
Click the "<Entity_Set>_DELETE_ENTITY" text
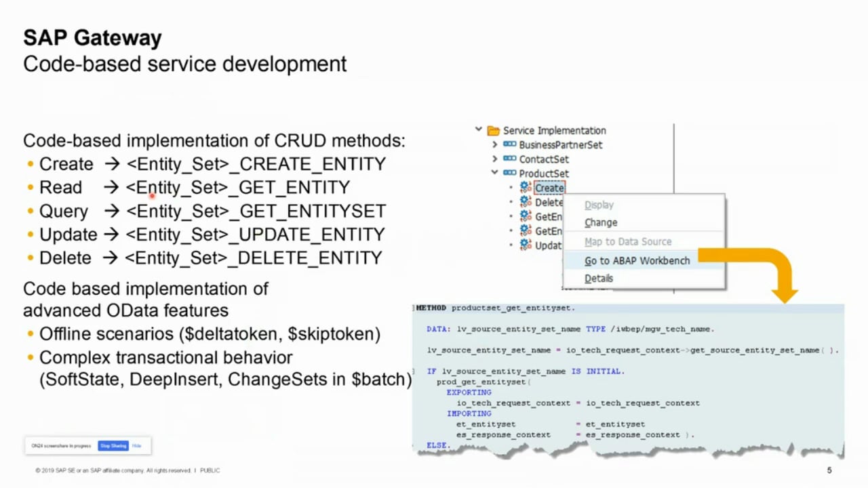[254, 258]
